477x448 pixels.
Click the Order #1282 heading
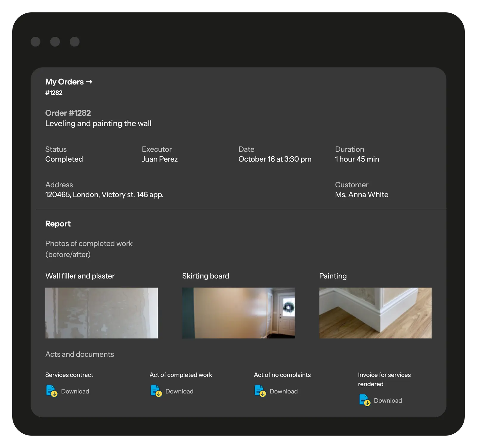[x=68, y=113]
